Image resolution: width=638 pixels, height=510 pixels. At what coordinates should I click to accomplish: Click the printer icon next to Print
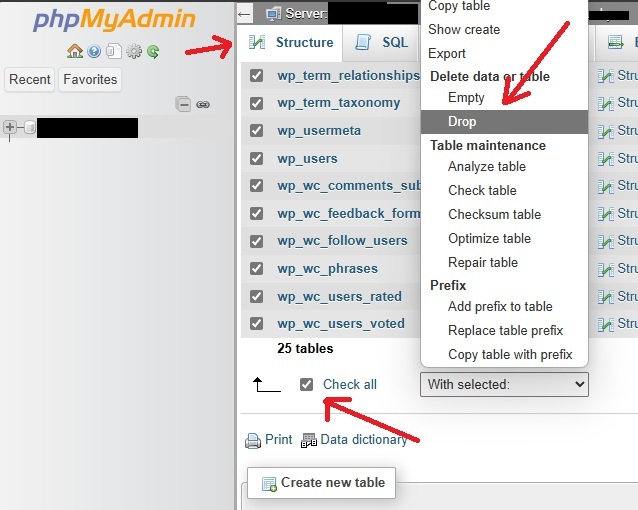tap(253, 440)
